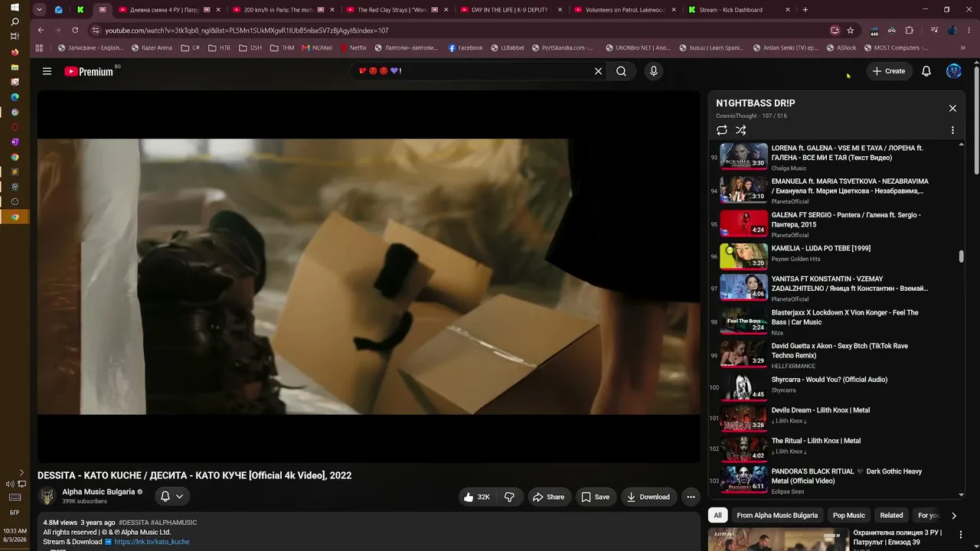Select From Alpha Music Bulgaria chip

click(x=777, y=515)
